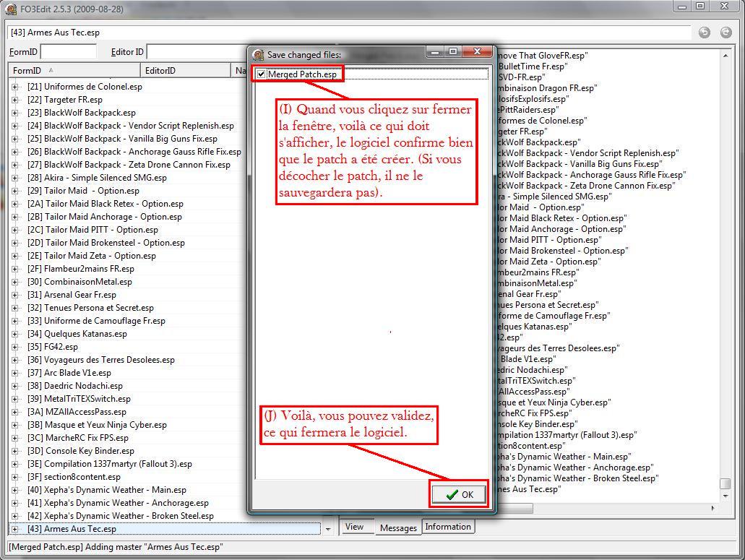Click the messages panel scroll down arrow

[x=725, y=496]
